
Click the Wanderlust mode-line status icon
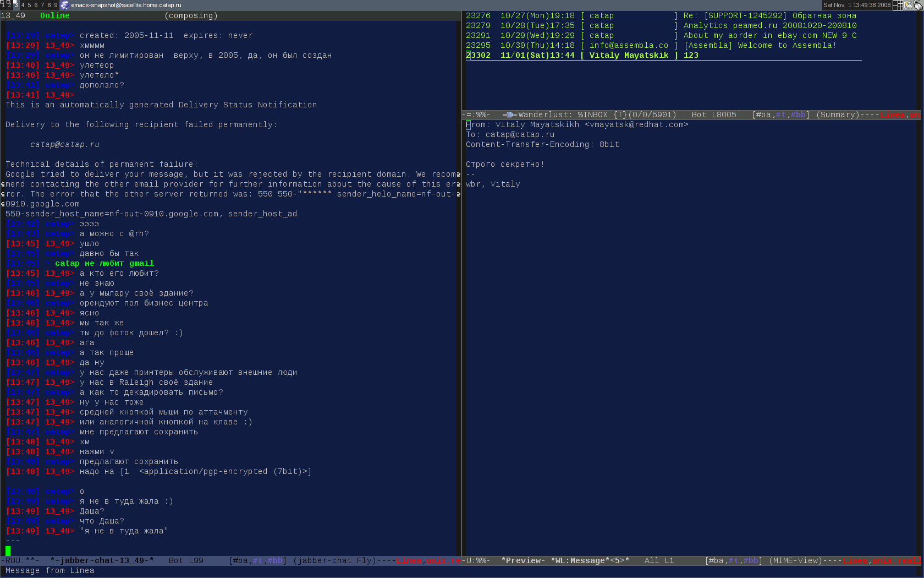click(509, 114)
